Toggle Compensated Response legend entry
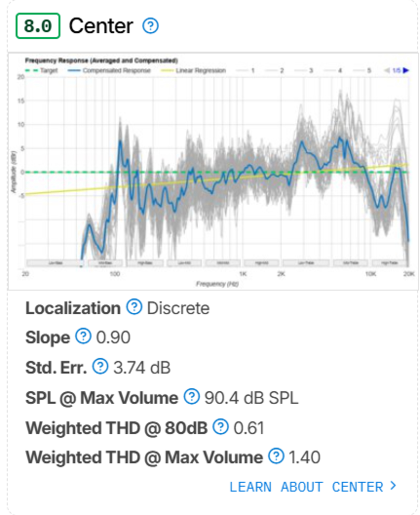The height and width of the screenshot is (515, 420). click(x=109, y=71)
